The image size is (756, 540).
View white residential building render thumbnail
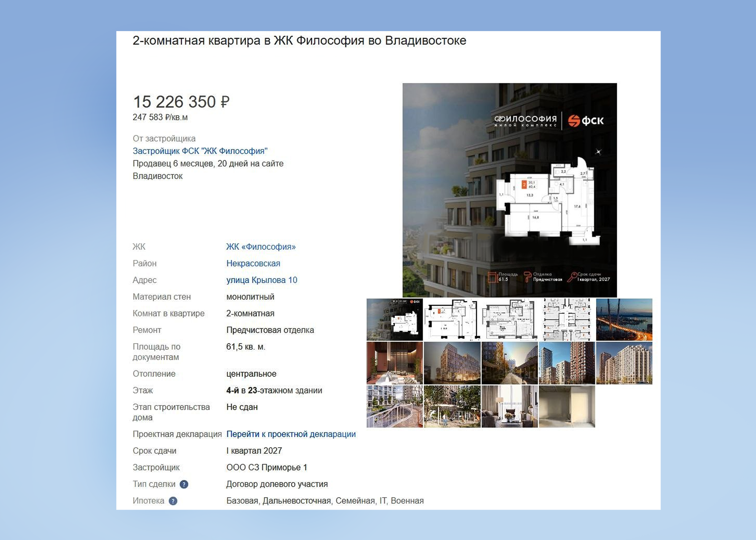(624, 363)
